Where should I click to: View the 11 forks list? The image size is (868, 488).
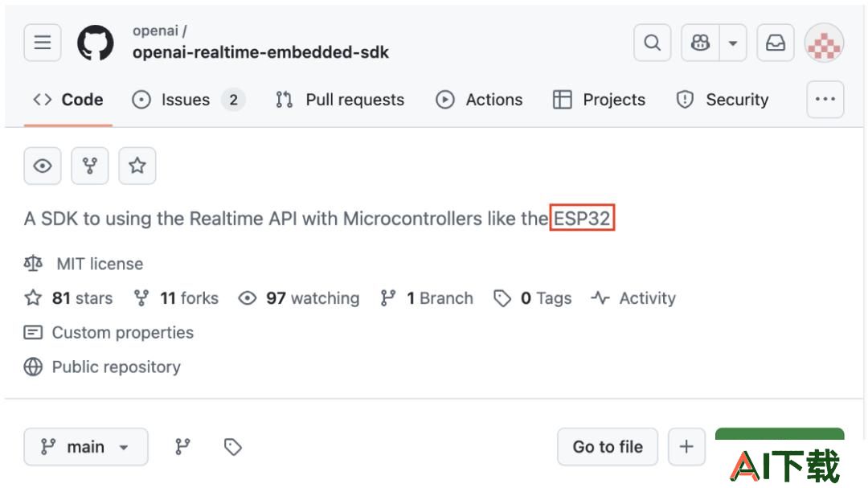pyautogui.click(x=176, y=298)
